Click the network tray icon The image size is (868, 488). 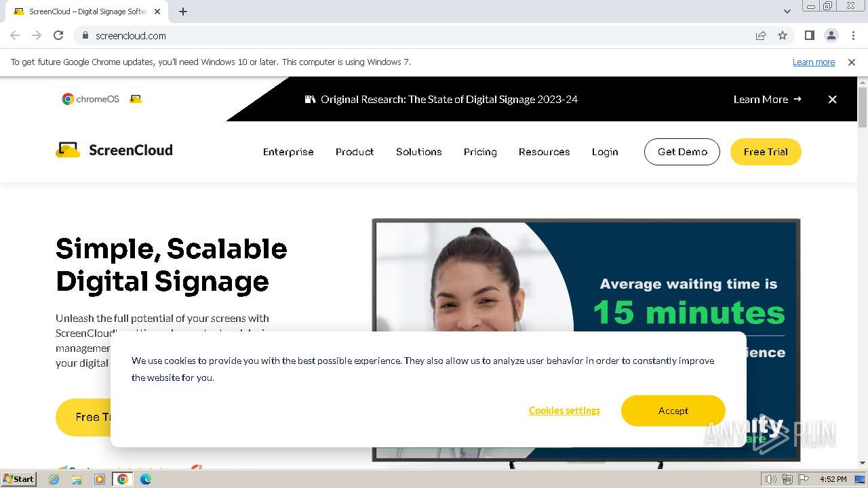click(x=787, y=479)
